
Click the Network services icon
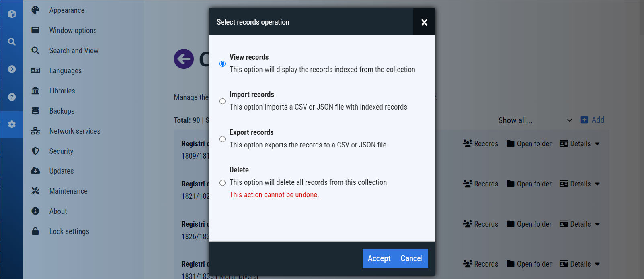point(35,131)
